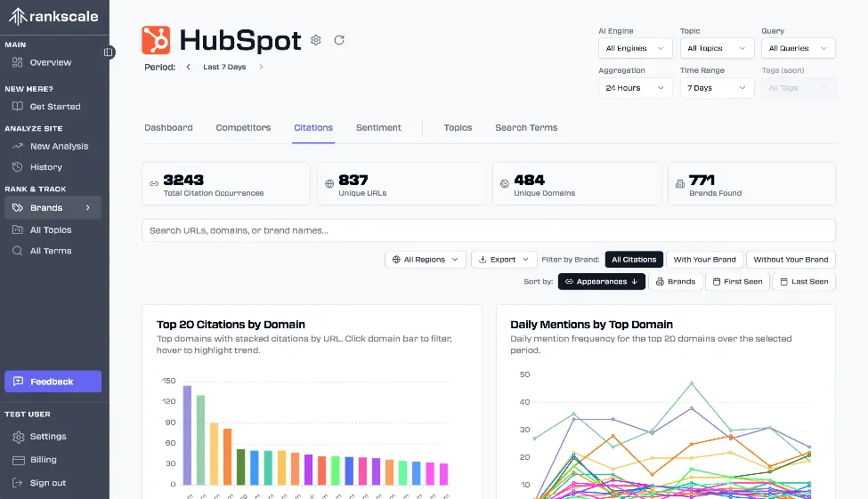Click the Feedback button
The image size is (868, 499).
[53, 382]
